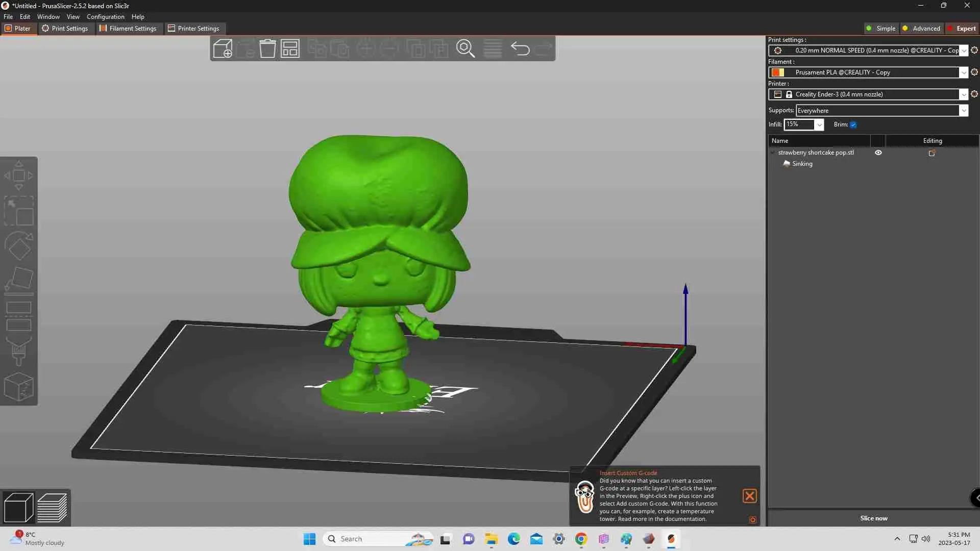Open weather widget showing Mostly cloudy
Viewport: 980px width, 551px height.
pyautogui.click(x=38, y=539)
